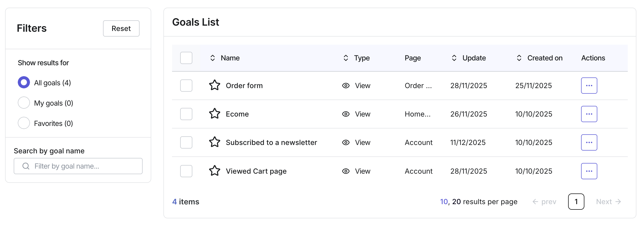Viewport: 644px width, 228px height.
Task: Click the Page column header
Action: click(x=413, y=58)
